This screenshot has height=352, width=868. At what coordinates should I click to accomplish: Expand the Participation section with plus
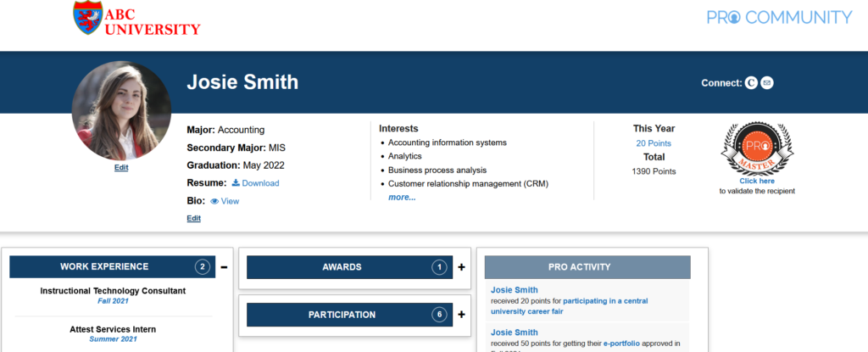(x=461, y=315)
